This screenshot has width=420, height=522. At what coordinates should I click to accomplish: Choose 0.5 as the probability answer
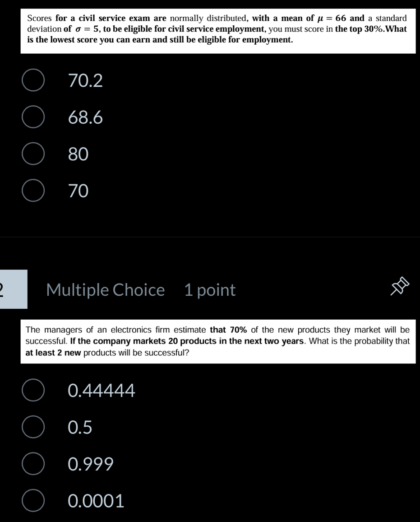(33, 427)
